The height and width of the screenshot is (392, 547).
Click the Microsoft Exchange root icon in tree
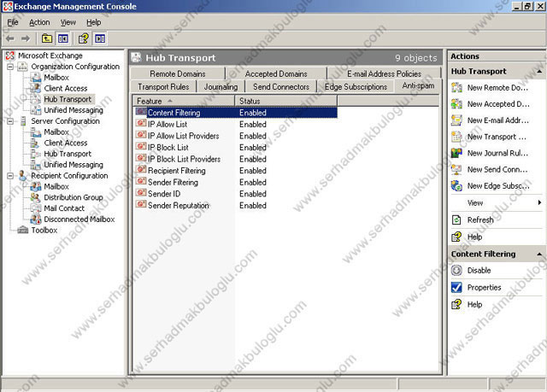pyautogui.click(x=10, y=56)
